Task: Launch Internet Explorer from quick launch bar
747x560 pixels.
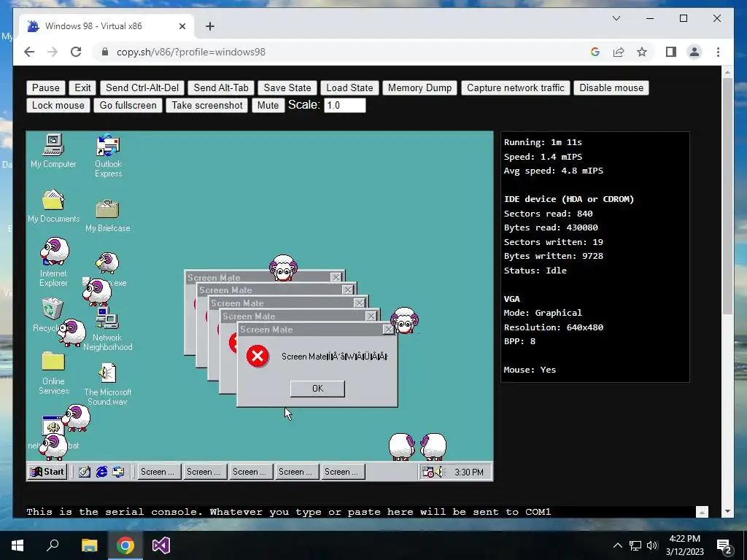Action: 101,472
